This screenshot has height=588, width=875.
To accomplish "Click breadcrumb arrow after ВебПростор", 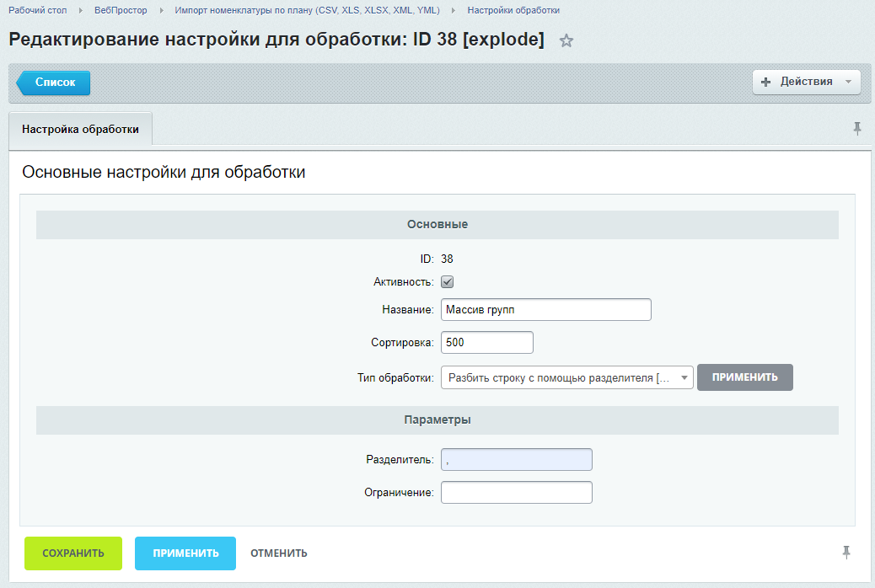I will 161,10.
